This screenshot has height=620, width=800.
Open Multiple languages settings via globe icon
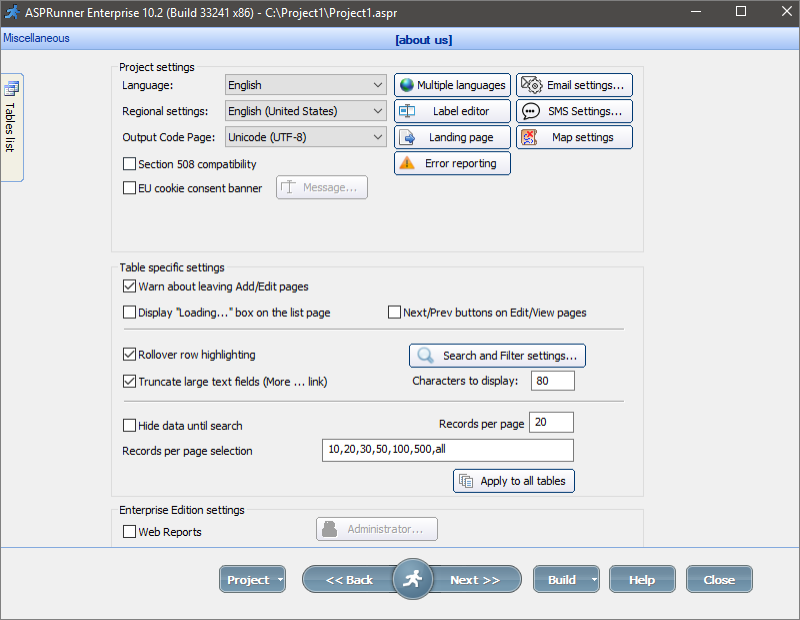(x=452, y=84)
